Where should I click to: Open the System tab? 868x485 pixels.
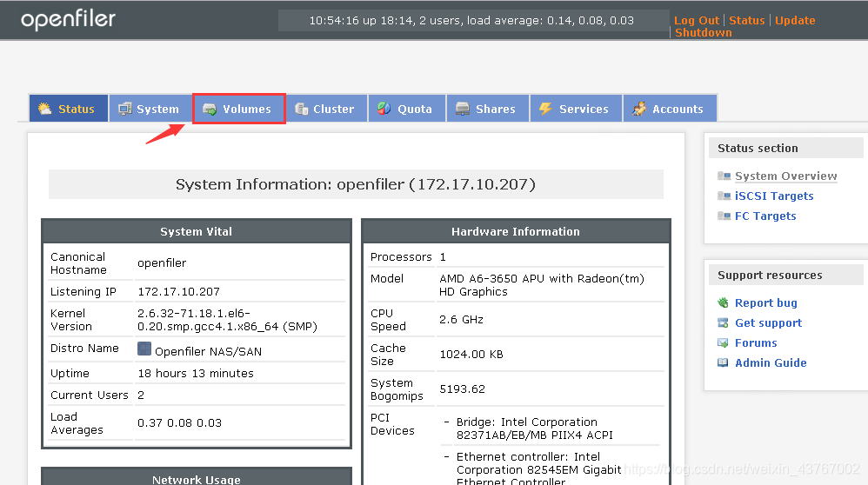click(x=150, y=109)
